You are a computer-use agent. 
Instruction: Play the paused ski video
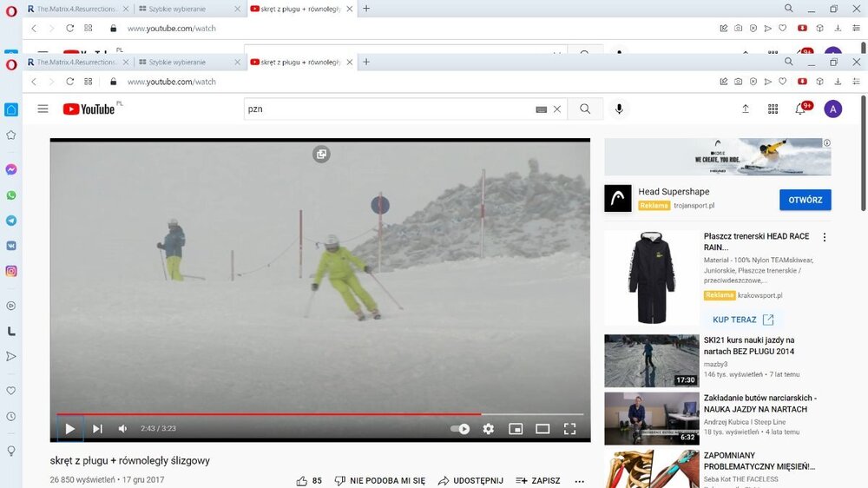click(70, 429)
